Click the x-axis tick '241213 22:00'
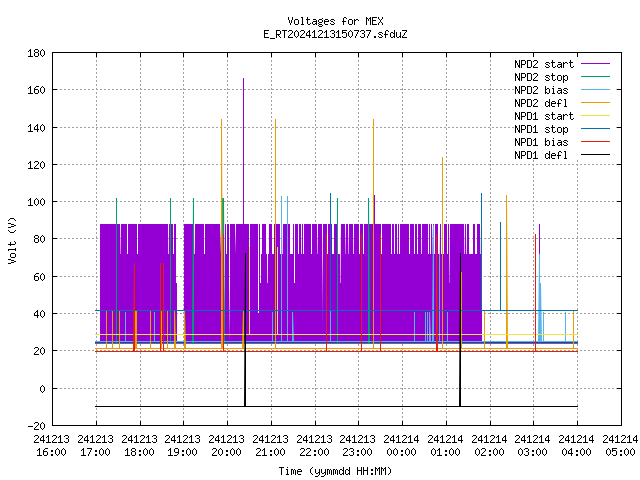 tap(315, 446)
